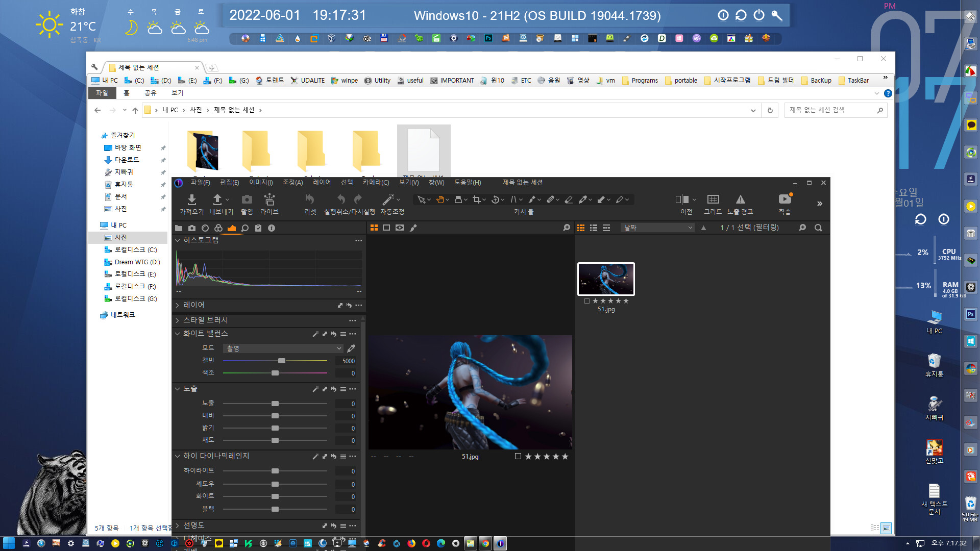Click 다운로드 in Explorer quick access
The width and height of the screenshot is (980, 551).
tap(127, 160)
